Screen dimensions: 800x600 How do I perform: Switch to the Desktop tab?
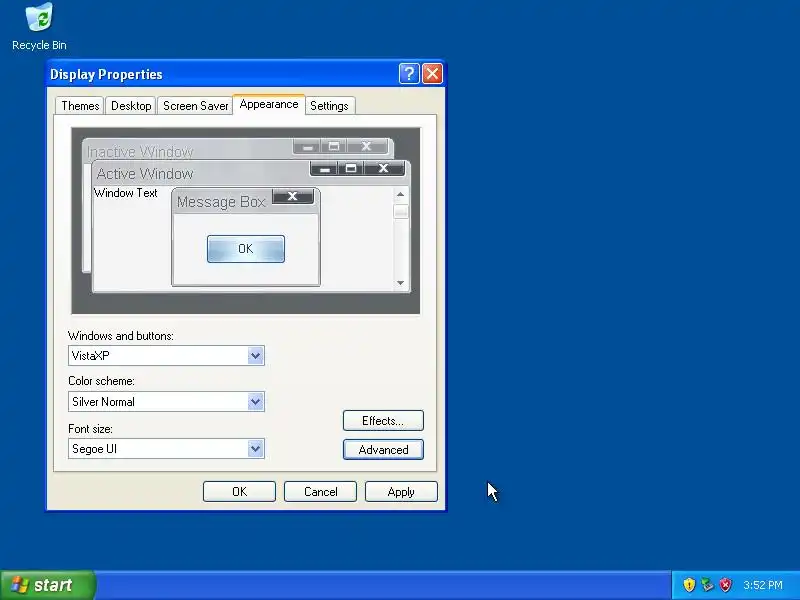click(x=131, y=106)
